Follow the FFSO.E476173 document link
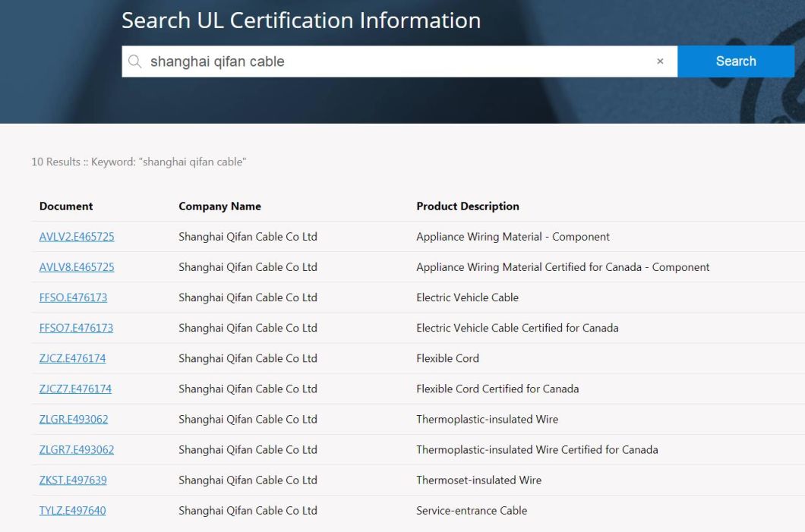This screenshot has height=532, width=805. click(73, 297)
